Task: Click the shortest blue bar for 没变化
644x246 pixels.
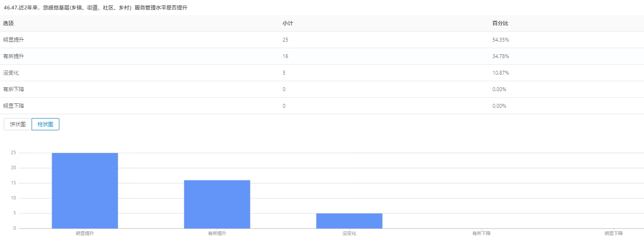Action: click(x=349, y=221)
